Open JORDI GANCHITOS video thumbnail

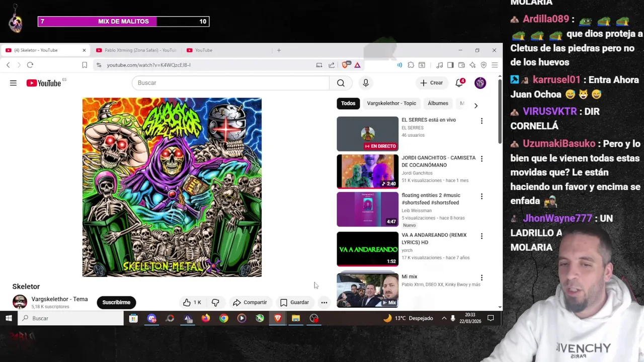(x=367, y=171)
